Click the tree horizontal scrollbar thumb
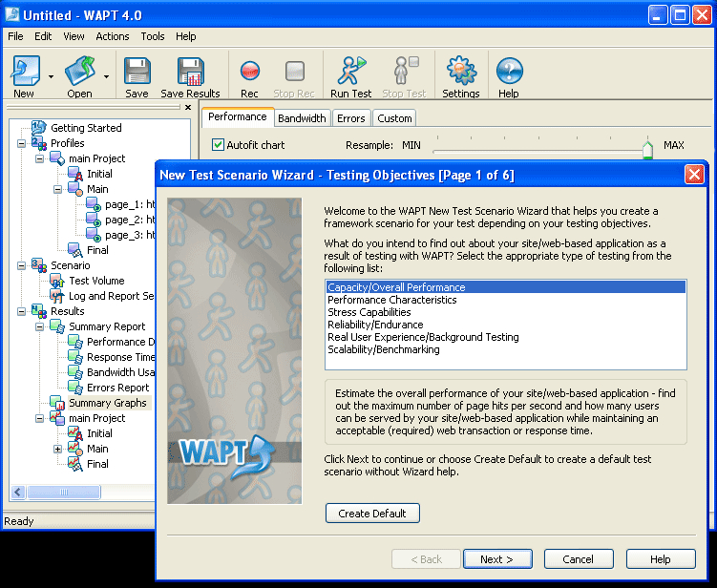 pyautogui.click(x=64, y=492)
